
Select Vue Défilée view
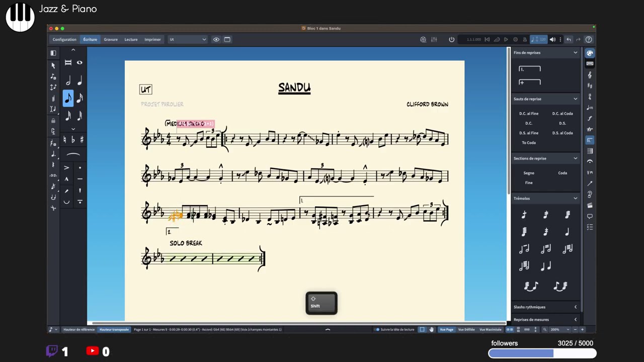click(x=466, y=329)
